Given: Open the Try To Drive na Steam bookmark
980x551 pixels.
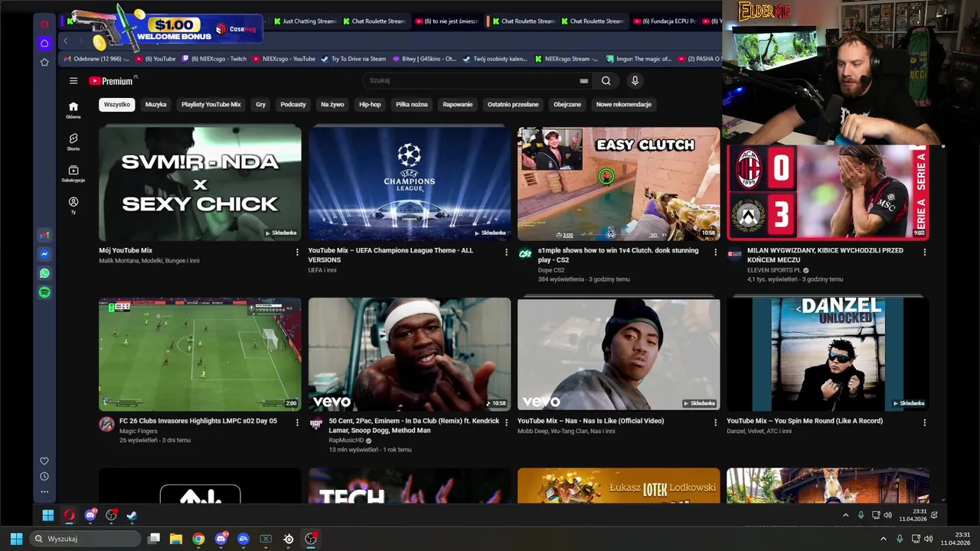Looking at the screenshot, I should (354, 59).
